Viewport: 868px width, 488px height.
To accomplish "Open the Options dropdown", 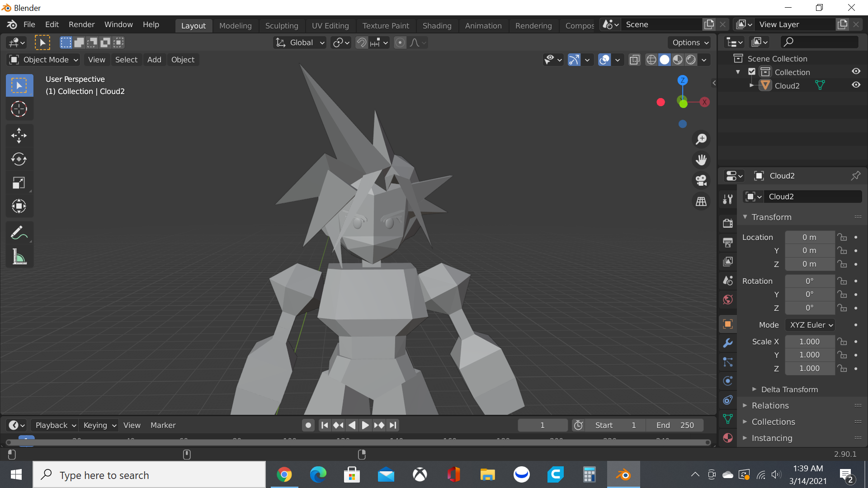I will pos(690,42).
